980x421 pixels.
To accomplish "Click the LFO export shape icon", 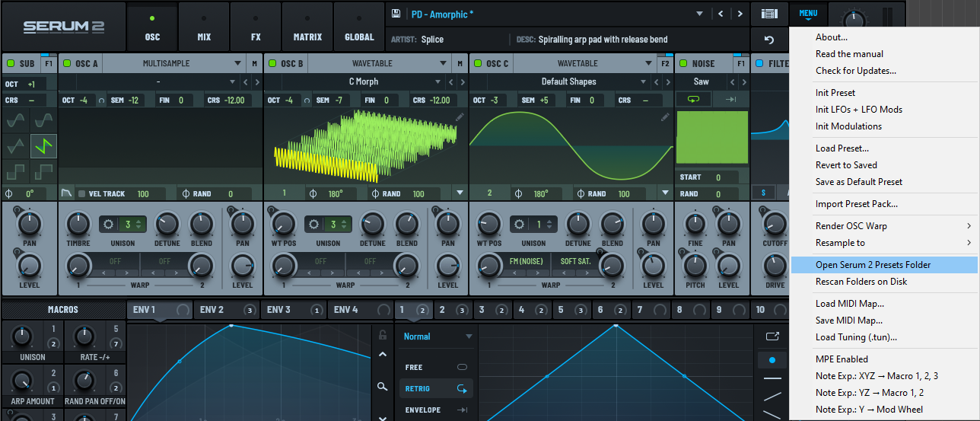I will [x=772, y=336].
